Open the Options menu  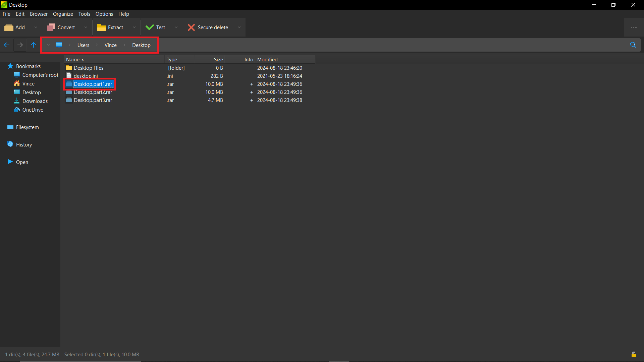pos(104,14)
